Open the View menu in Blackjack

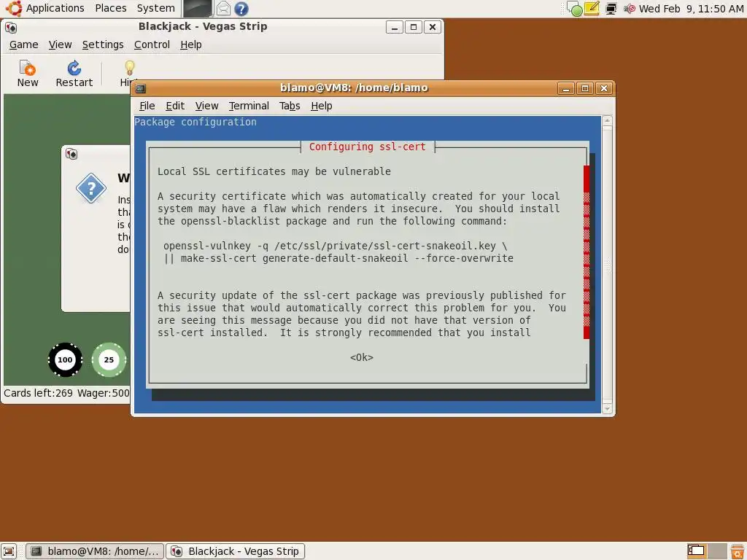coord(60,44)
